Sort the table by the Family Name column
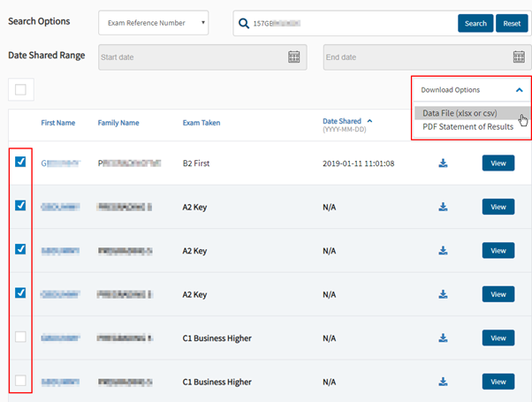The width and height of the screenshot is (532, 402). point(118,123)
